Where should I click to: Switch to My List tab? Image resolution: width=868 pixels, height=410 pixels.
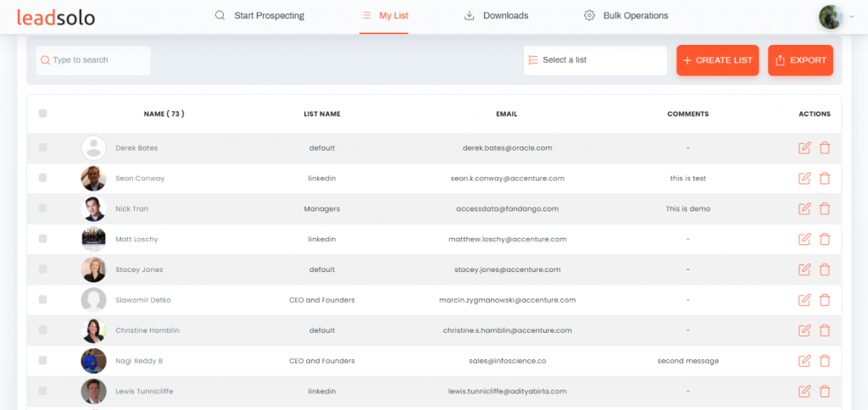point(384,15)
